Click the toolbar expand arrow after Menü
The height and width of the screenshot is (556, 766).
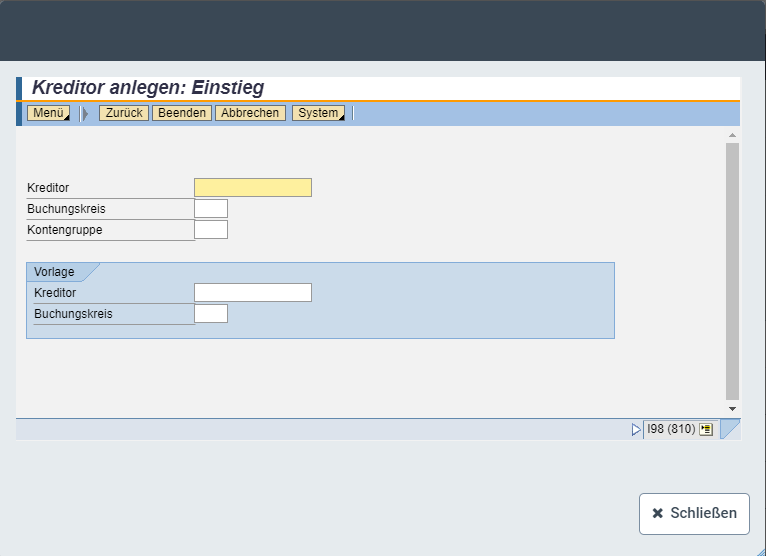click(85, 114)
